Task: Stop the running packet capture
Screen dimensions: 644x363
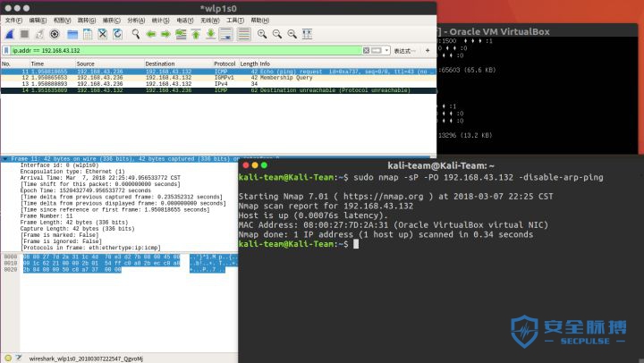Action: pos(25,34)
